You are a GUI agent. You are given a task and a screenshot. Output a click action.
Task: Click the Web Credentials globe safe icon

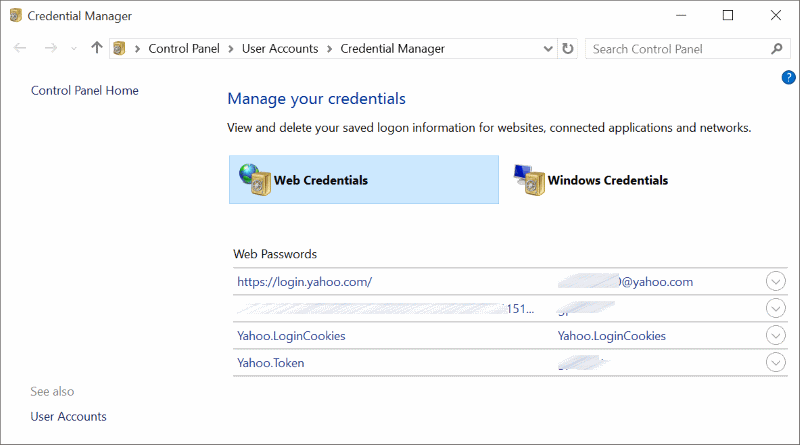point(255,180)
